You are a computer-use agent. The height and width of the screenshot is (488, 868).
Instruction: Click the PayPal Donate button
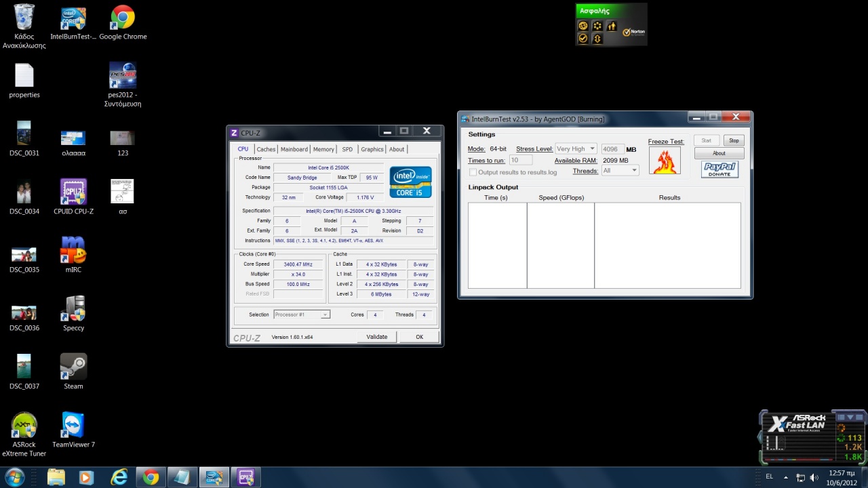click(719, 169)
